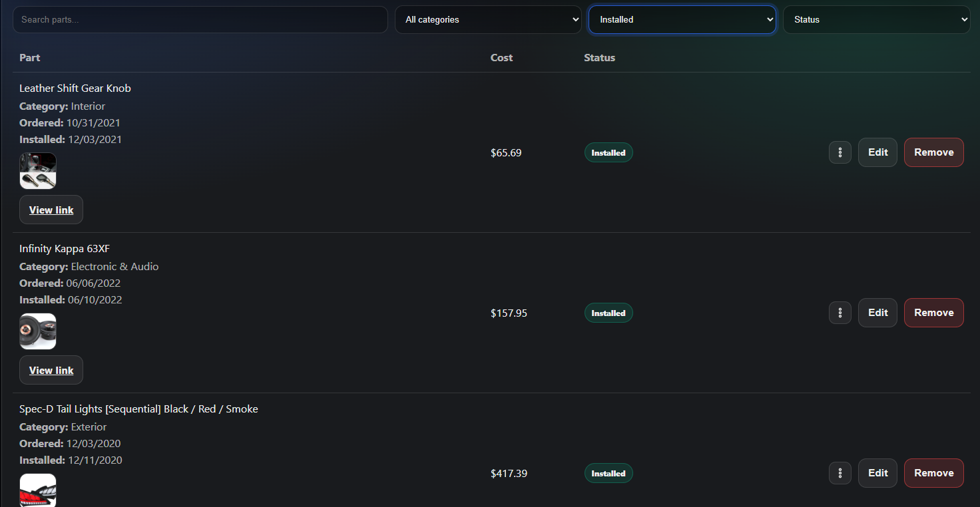Click the Status column header
Image resolution: width=980 pixels, height=507 pixels.
coord(599,58)
